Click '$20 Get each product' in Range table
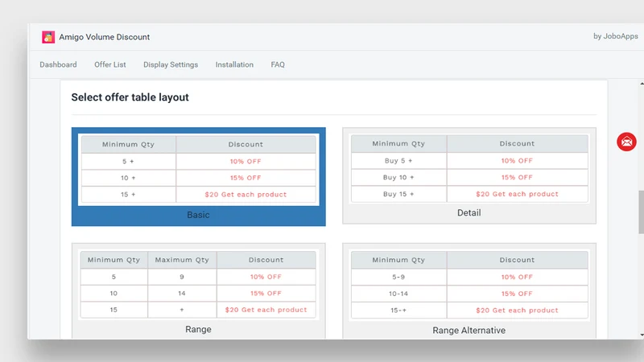 [266, 310]
